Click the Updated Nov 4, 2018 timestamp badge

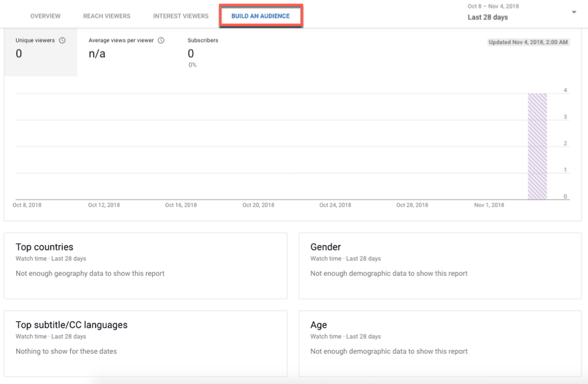point(528,42)
